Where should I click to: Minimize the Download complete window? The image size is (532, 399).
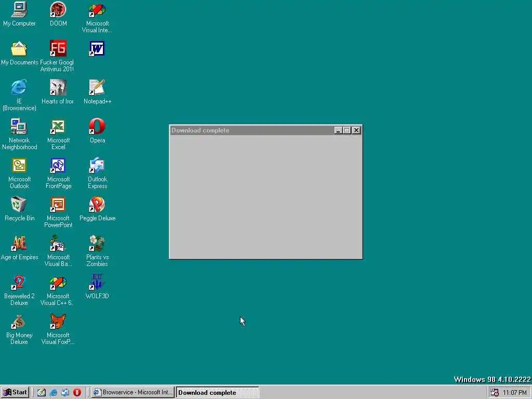[x=338, y=130]
